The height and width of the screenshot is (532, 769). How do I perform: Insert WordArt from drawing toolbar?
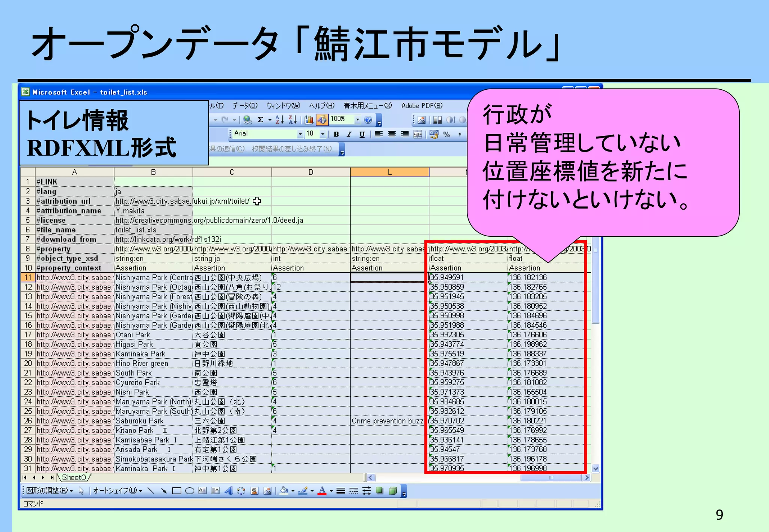tap(228, 491)
